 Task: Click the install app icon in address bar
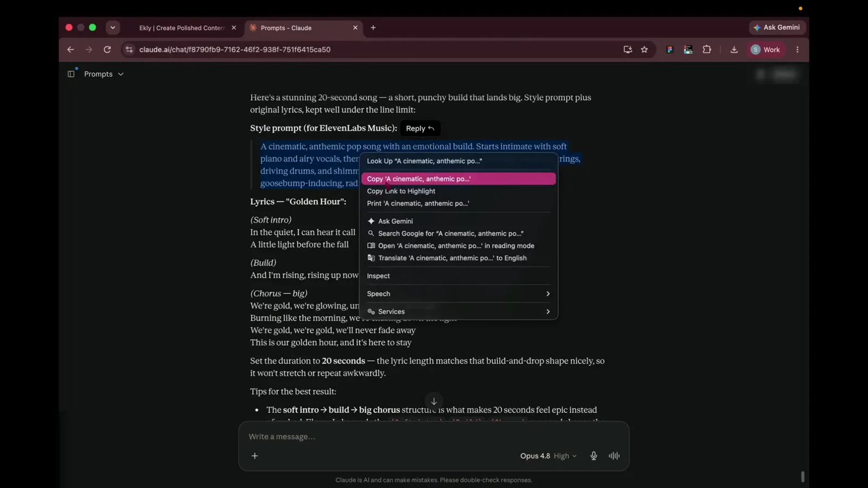[628, 49]
